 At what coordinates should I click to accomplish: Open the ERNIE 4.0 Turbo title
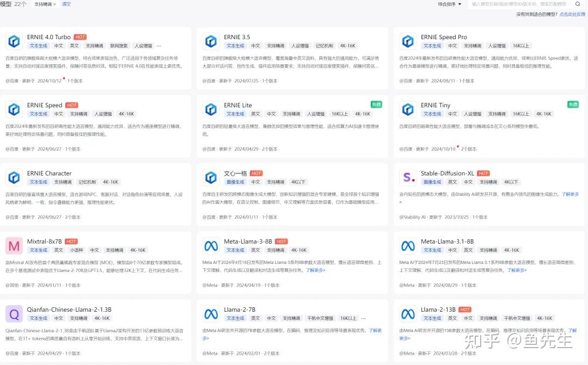pos(49,37)
